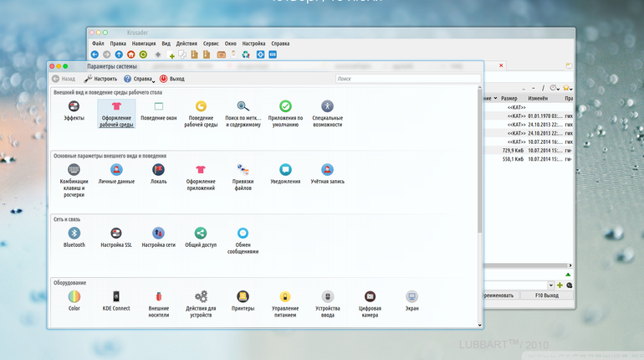
Task: Open Krusader's Сервис menu
Action: [x=211, y=44]
